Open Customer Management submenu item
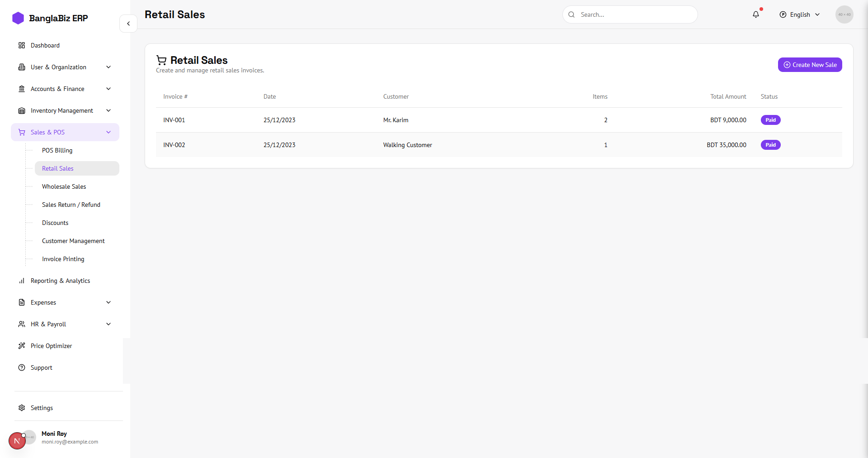This screenshot has height=458, width=868. click(x=73, y=241)
